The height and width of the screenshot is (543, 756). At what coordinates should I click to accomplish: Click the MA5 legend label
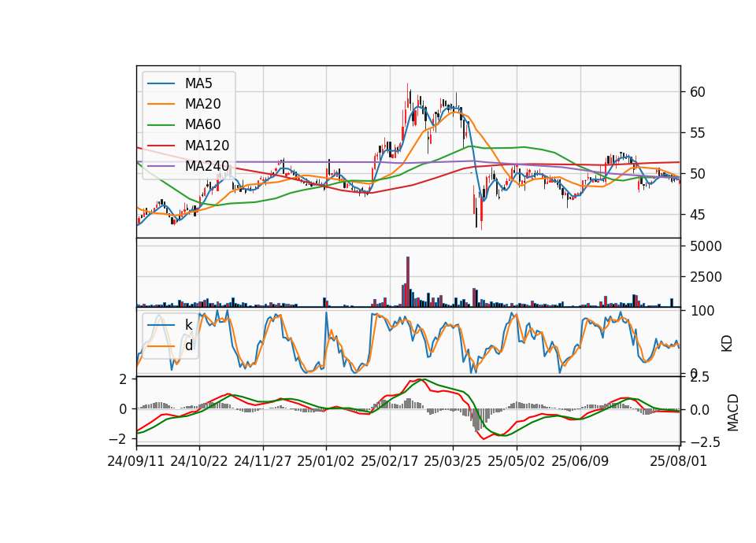click(198, 83)
